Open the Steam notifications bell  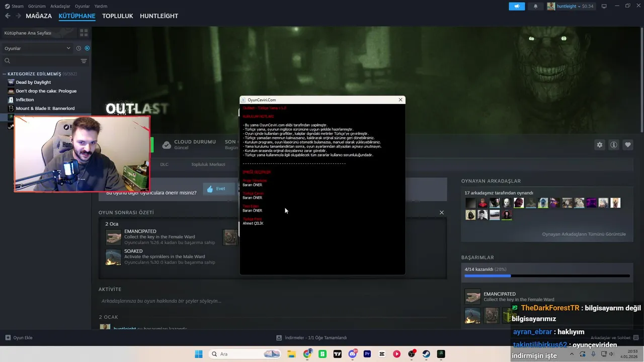(x=535, y=6)
